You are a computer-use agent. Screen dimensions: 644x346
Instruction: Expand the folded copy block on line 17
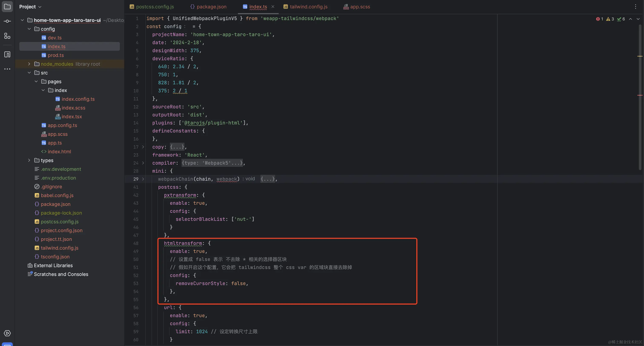click(x=143, y=147)
